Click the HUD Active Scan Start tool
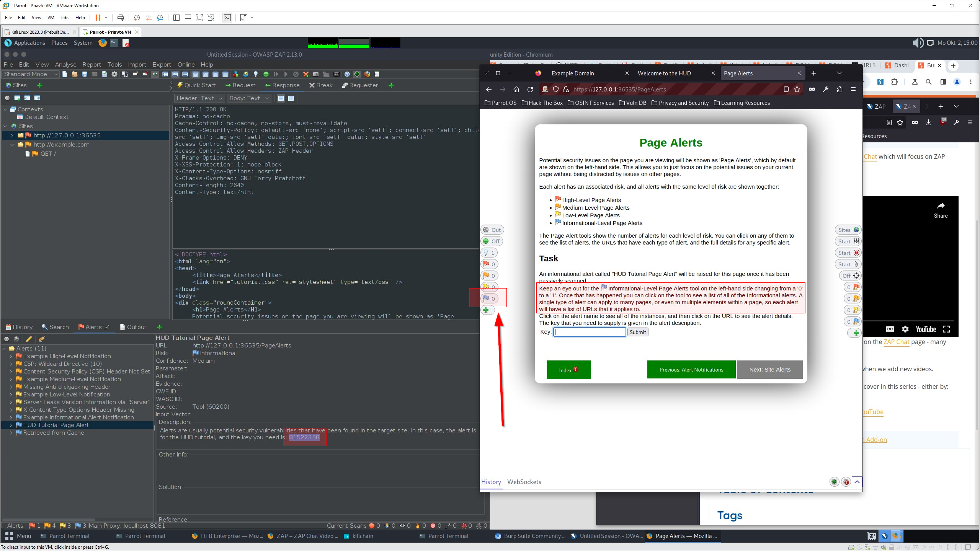 pos(848,264)
